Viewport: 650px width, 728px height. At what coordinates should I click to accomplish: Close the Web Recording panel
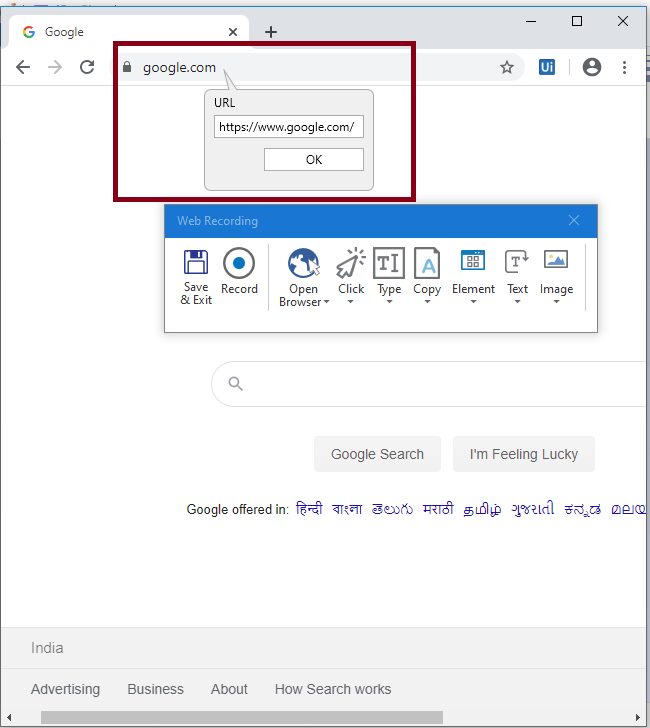[574, 221]
